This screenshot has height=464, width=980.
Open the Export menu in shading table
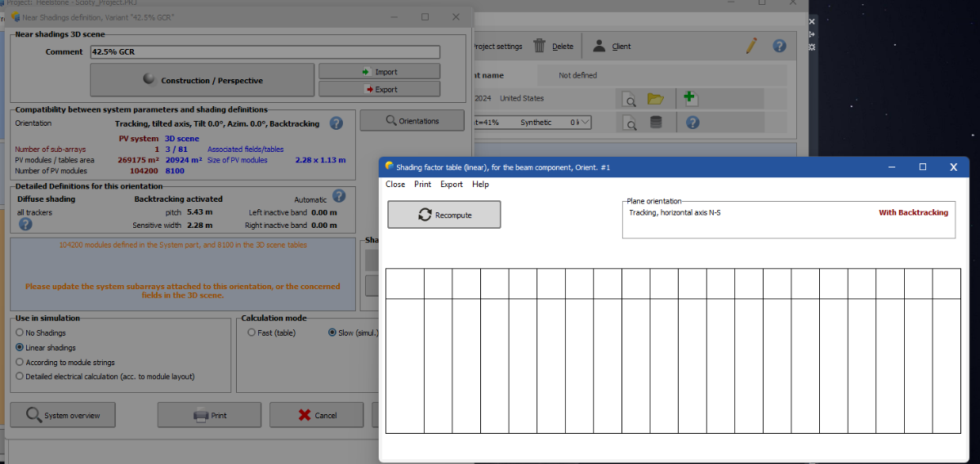click(451, 184)
